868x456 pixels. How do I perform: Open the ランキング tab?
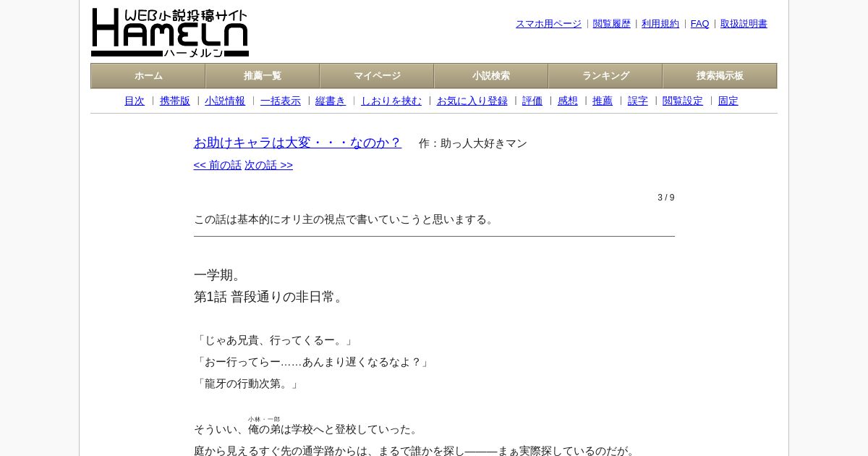pos(605,76)
